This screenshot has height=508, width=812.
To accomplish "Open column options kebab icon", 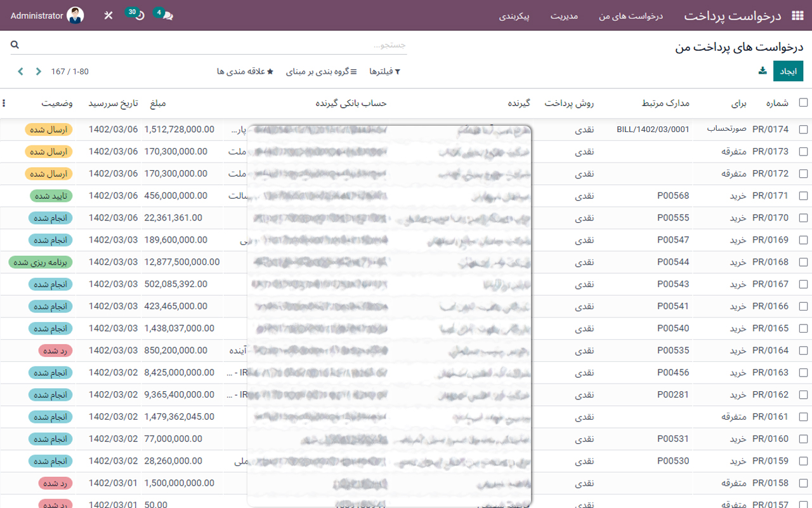I will click(4, 103).
